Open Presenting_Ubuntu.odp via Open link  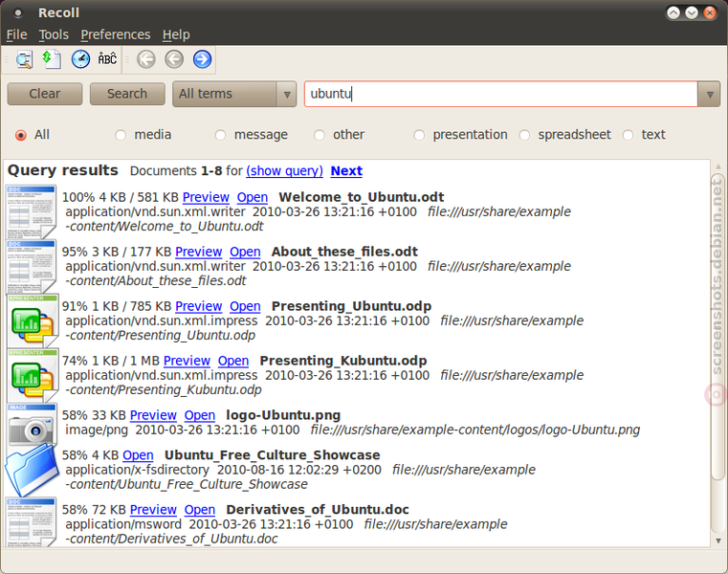[245, 306]
